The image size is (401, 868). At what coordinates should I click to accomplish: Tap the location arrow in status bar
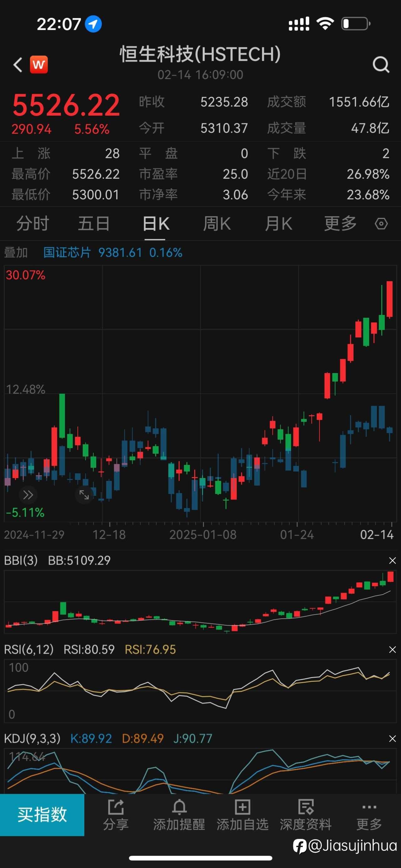tap(93, 24)
